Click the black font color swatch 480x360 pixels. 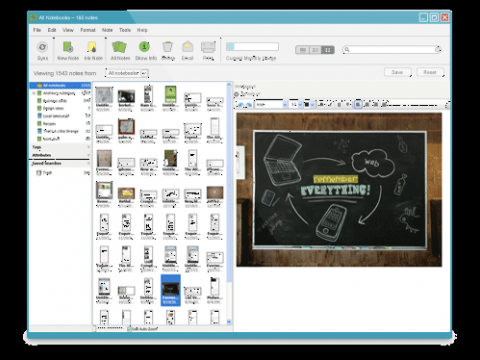click(307, 104)
